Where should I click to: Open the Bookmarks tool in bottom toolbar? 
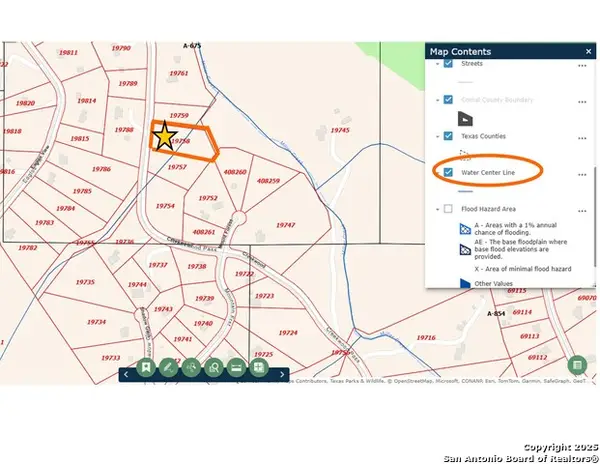pos(146,368)
